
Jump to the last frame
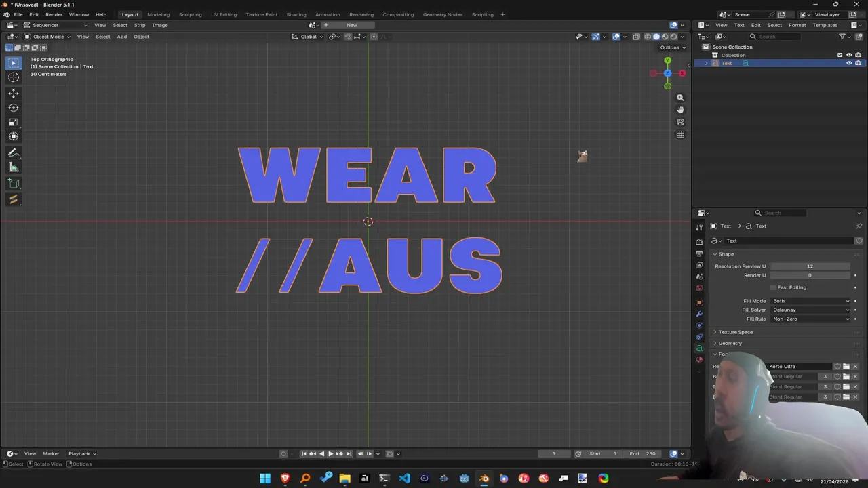[x=349, y=453]
